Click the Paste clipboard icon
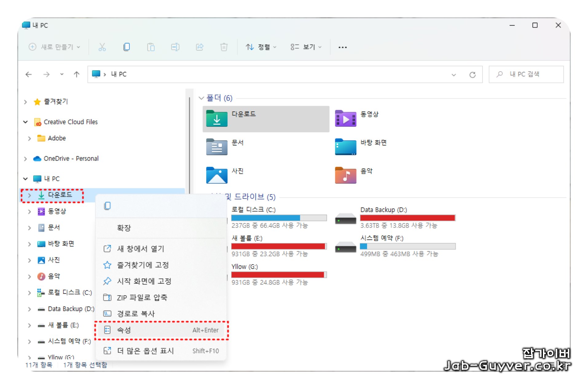This screenshot has height=389, width=588. pyautogui.click(x=151, y=47)
